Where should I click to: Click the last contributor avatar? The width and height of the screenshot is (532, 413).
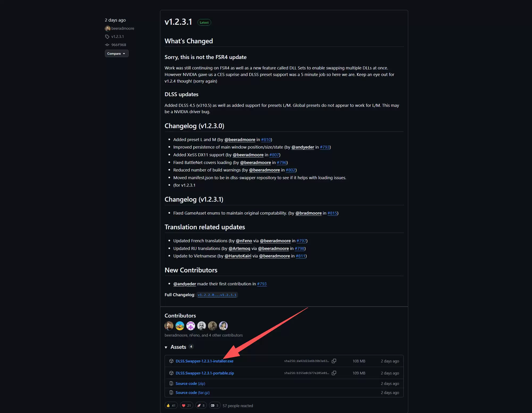click(223, 326)
